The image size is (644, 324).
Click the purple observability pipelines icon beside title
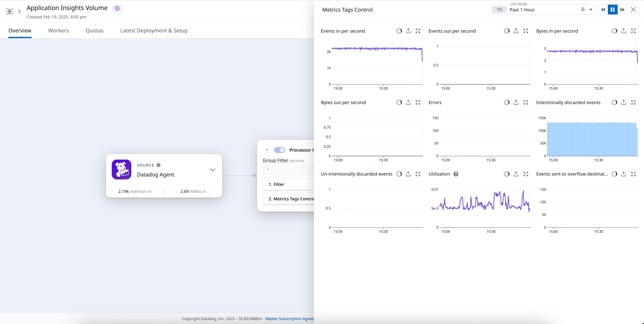(117, 8)
